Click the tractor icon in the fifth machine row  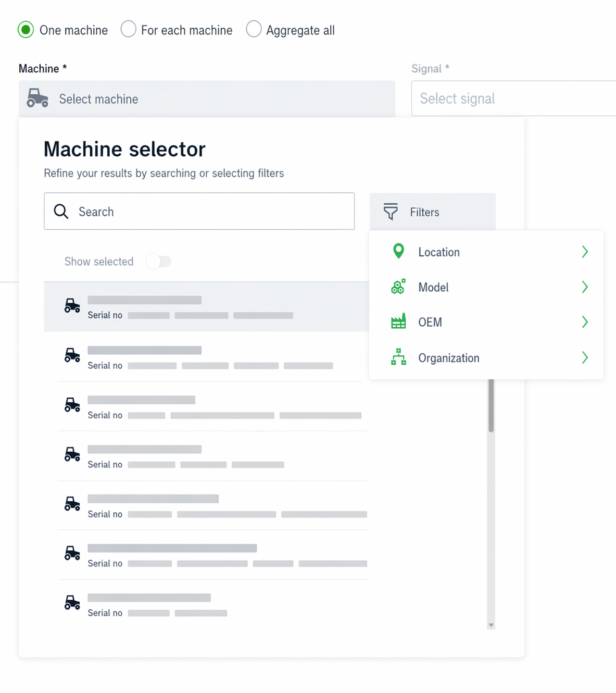click(x=72, y=504)
